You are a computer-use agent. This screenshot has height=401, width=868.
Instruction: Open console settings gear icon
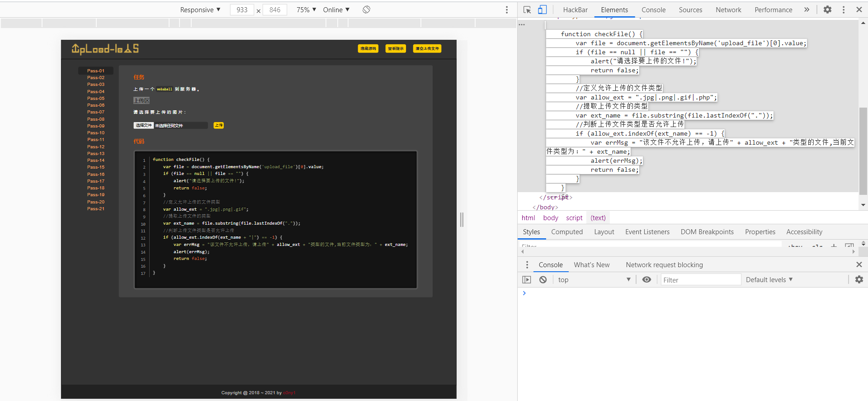pyautogui.click(x=859, y=280)
